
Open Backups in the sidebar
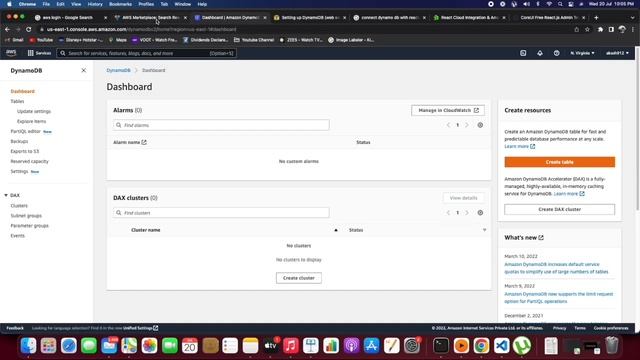[19, 141]
